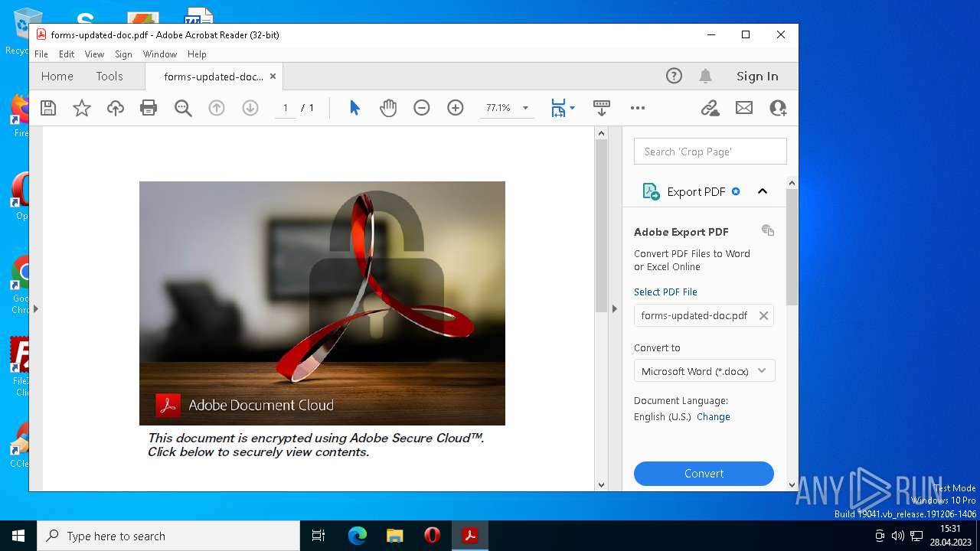Screen dimensions: 980x551
Task: Click the document vertical scrollbar thumb
Action: click(x=601, y=226)
